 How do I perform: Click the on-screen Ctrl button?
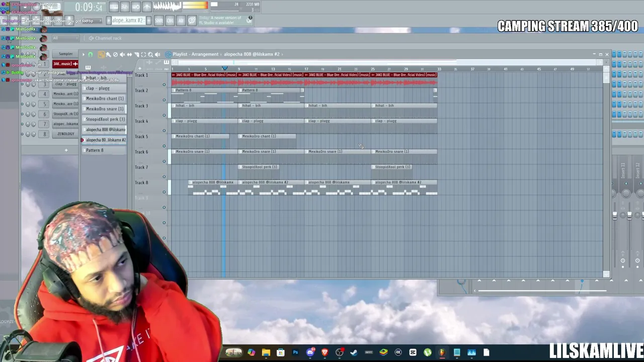(170, 21)
